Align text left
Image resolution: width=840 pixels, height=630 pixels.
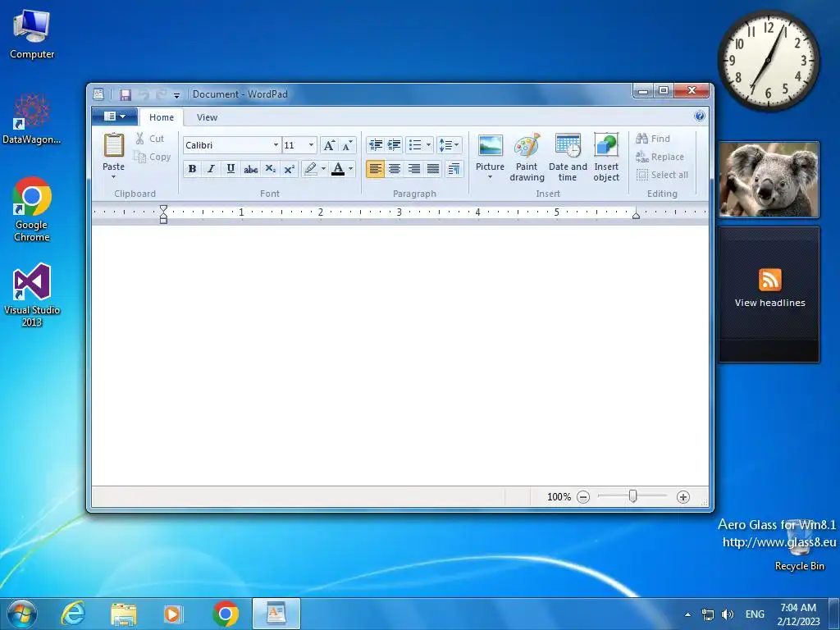coord(375,169)
